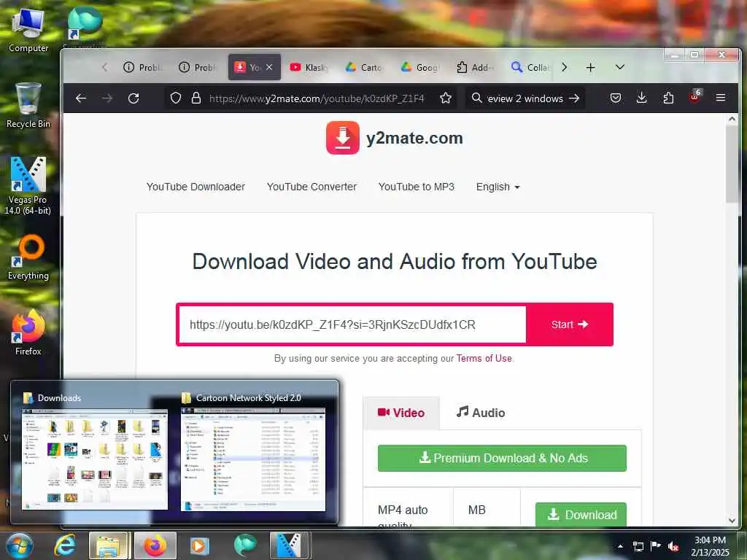Show hidden tray icons arrow
This screenshot has width=747, height=560.
coord(620,546)
